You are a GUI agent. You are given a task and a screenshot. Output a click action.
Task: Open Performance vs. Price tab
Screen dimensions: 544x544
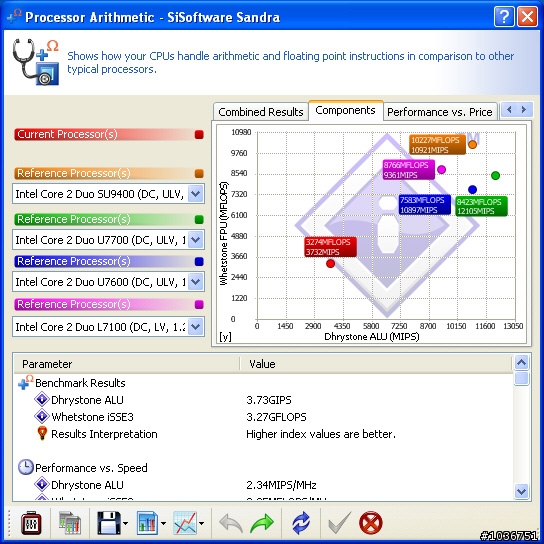tap(440, 112)
